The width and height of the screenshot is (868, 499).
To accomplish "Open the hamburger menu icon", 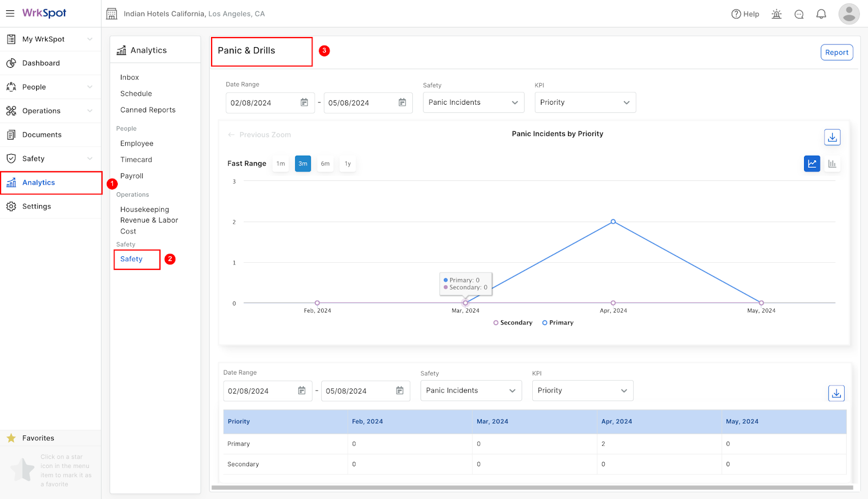I will pyautogui.click(x=10, y=14).
